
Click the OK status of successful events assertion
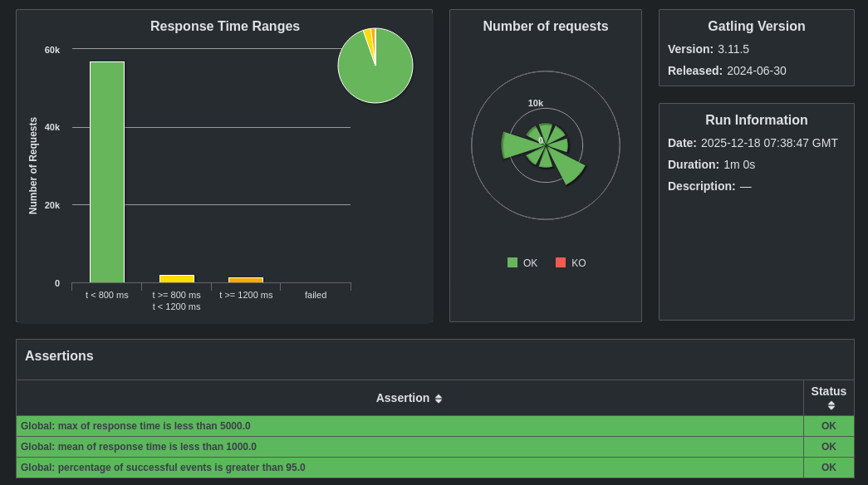click(829, 468)
